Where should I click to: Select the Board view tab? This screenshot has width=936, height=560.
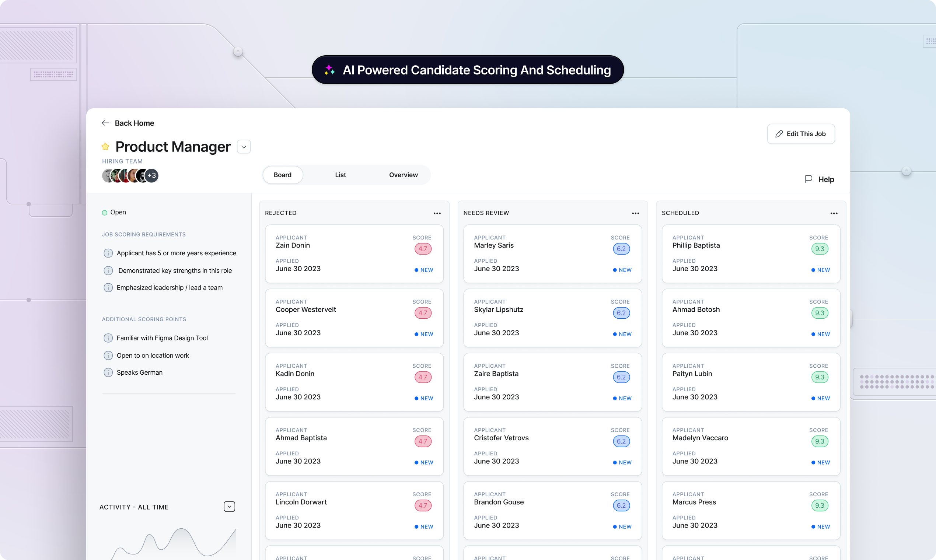point(282,175)
